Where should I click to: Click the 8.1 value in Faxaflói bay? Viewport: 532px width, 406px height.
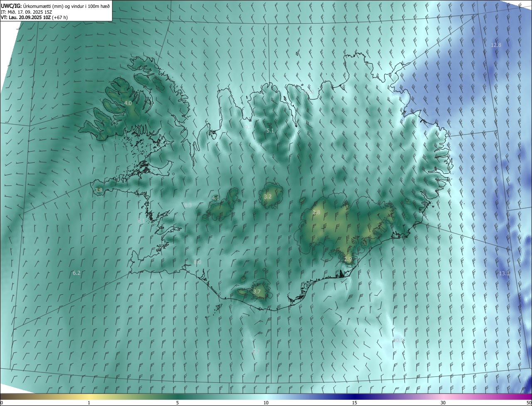[x=141, y=220]
